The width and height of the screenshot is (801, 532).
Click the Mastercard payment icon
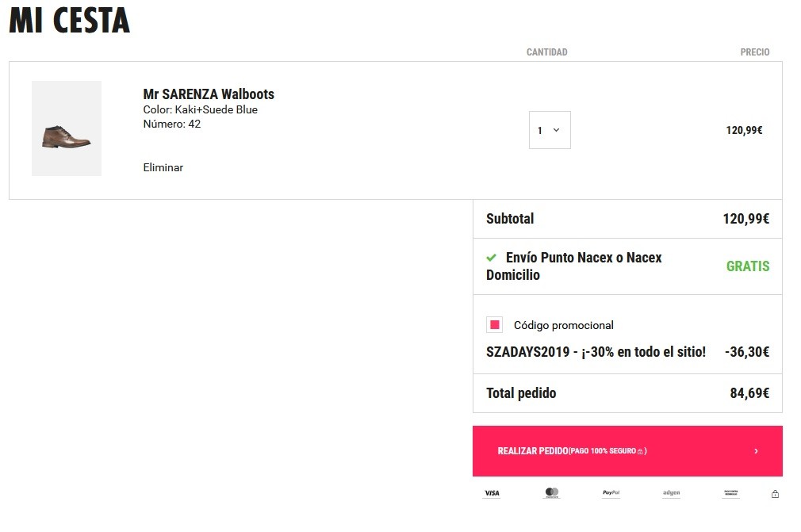[x=552, y=493]
